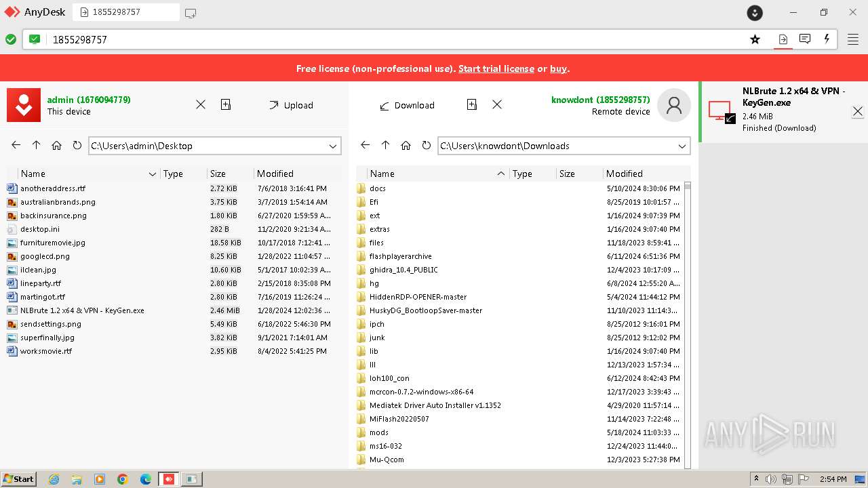Screen dimensions: 868x488
Task: Click the favorite star in address bar
Action: (755, 39)
